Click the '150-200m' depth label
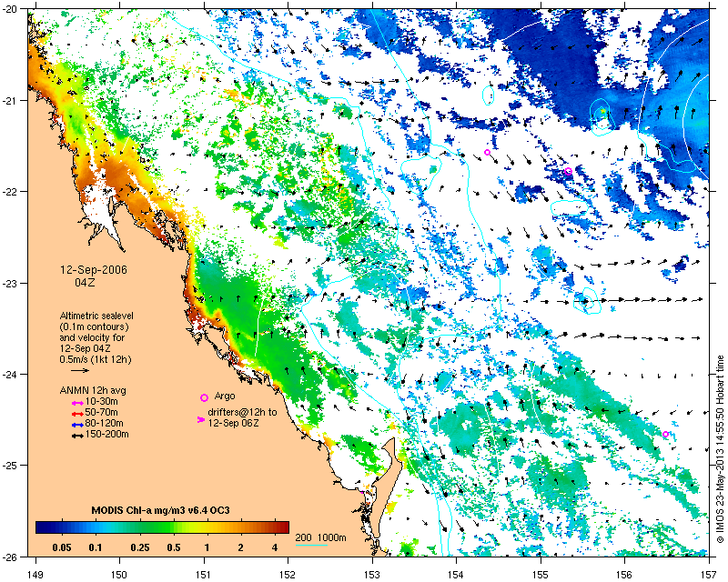The width and height of the screenshot is (728, 582). [106, 435]
